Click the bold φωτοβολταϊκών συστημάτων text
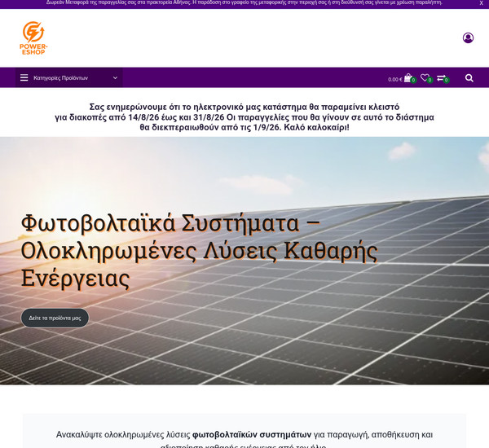The height and width of the screenshot is (448, 489). coord(252,434)
